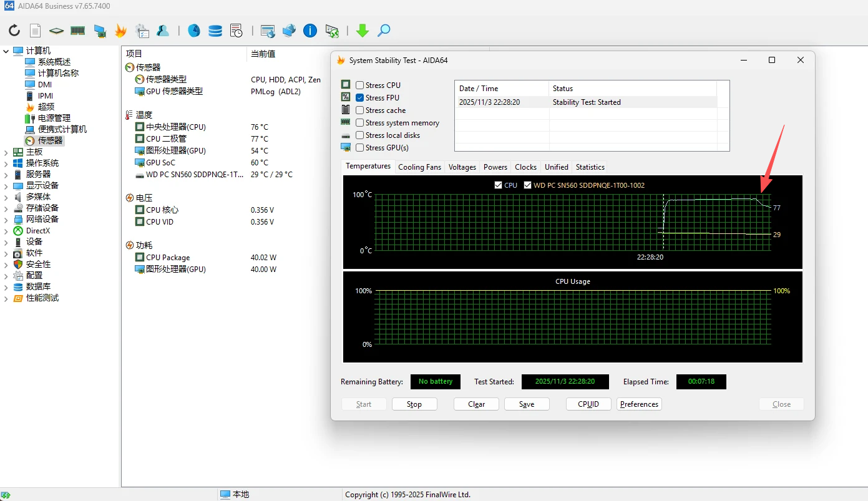Expand the 操作系统 tree node

point(6,163)
